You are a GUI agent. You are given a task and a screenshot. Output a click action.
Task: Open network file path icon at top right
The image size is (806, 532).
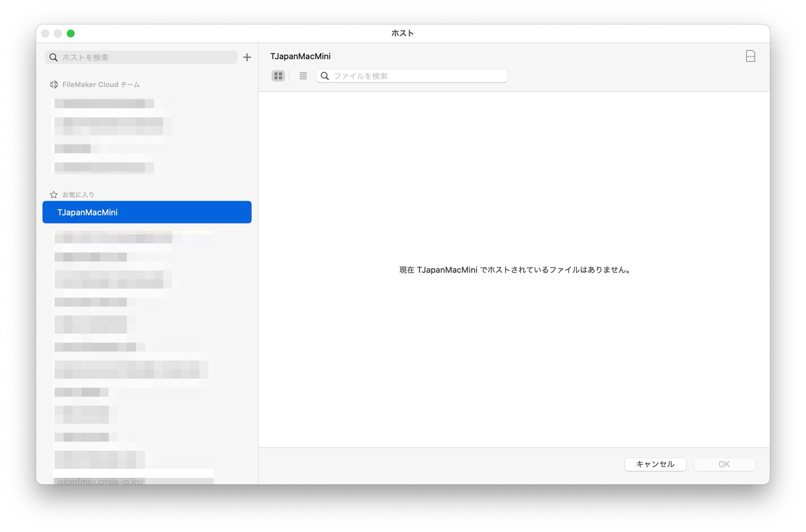750,56
